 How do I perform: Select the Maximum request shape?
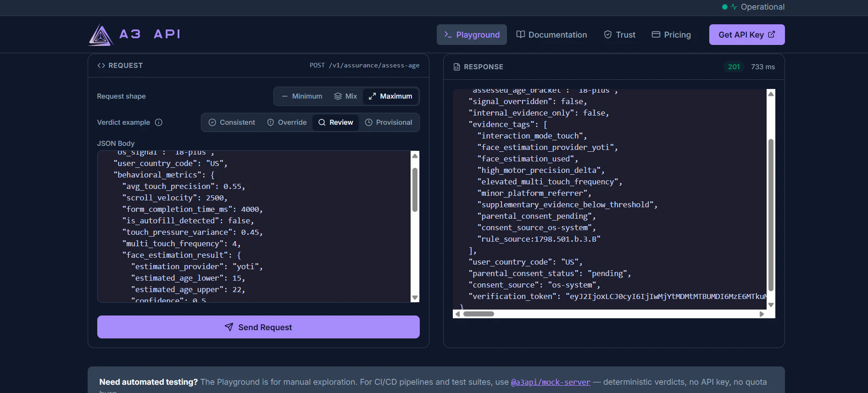point(390,96)
